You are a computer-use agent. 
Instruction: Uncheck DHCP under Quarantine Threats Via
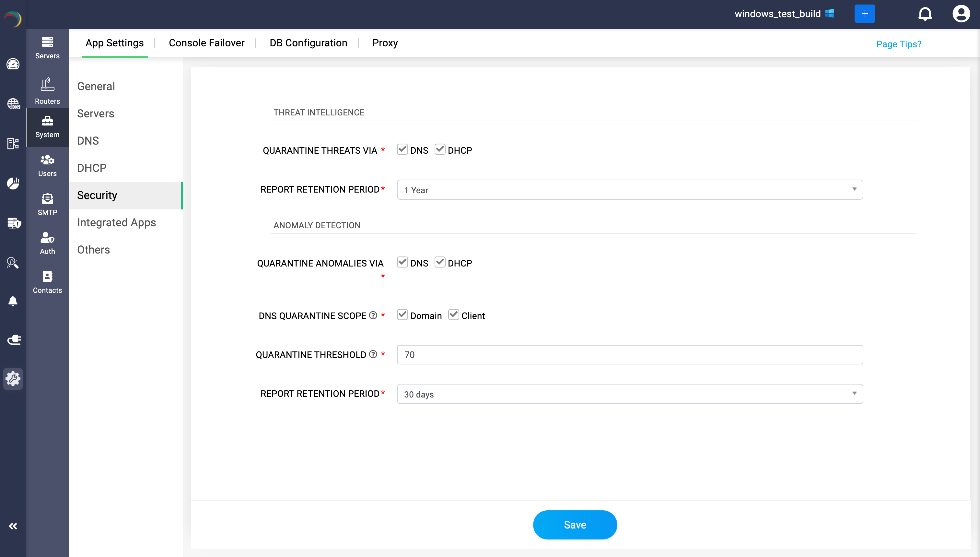point(440,149)
